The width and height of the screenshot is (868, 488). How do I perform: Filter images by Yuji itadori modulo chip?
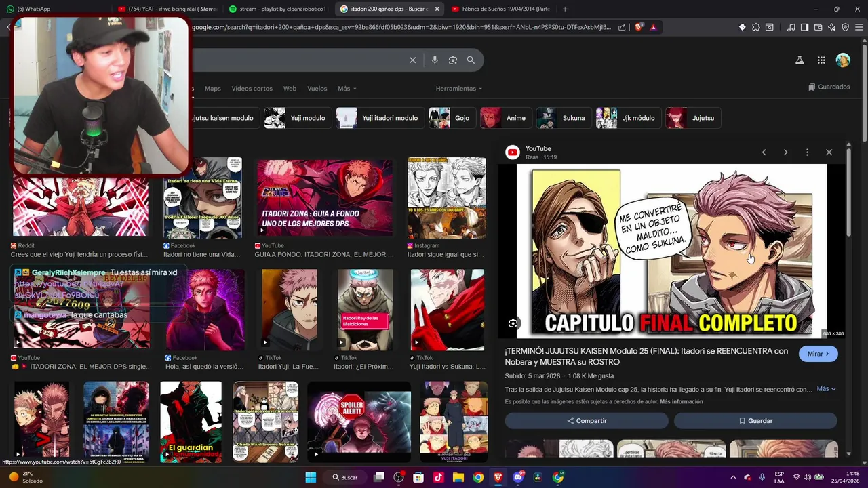click(x=380, y=118)
